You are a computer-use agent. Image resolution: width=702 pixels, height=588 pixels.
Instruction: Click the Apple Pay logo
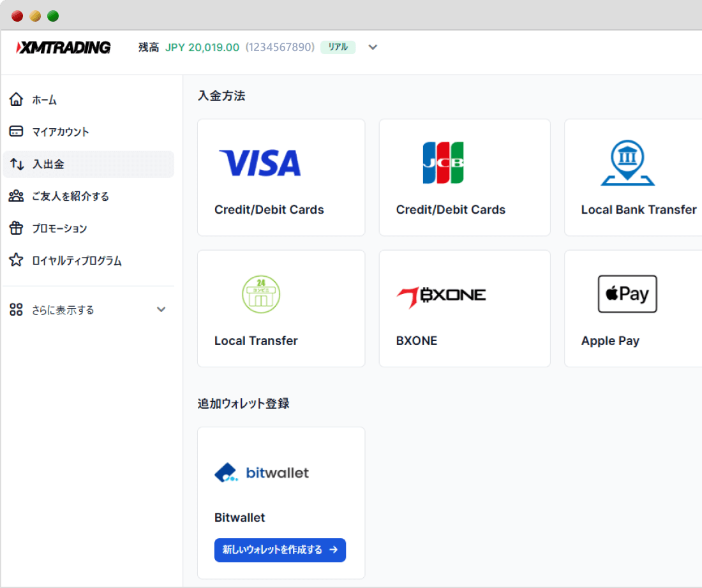(x=628, y=294)
